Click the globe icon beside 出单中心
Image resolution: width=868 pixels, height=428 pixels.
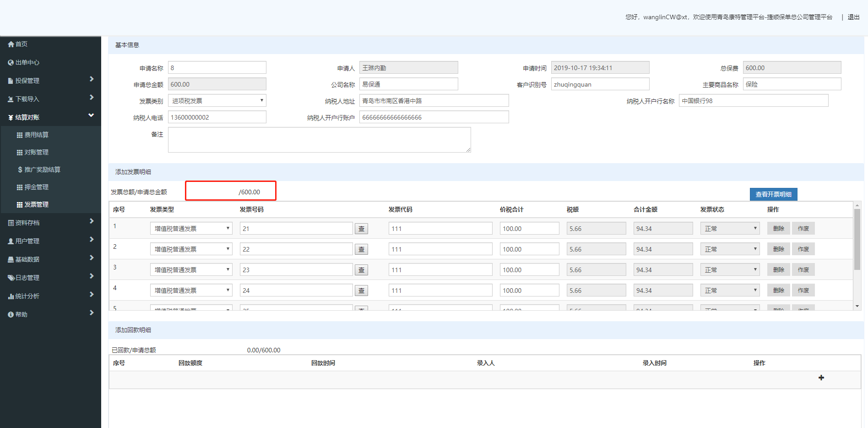[11, 63]
